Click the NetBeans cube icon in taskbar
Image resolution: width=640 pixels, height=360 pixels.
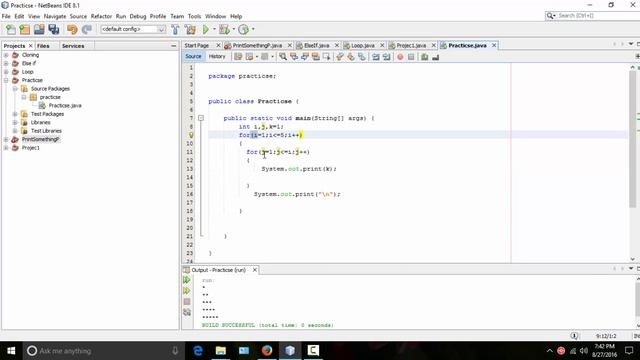point(290,351)
